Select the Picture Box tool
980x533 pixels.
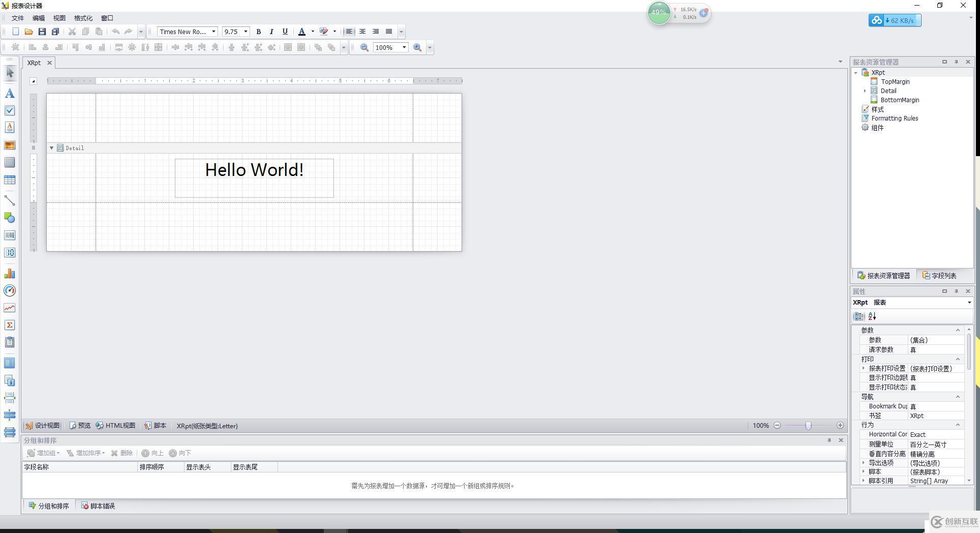[x=10, y=145]
